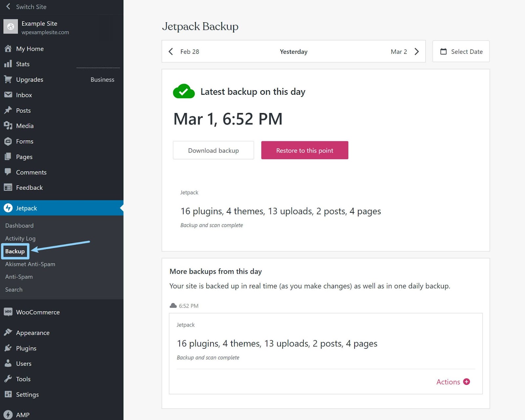
Task: Click the Pages icon in sidebar
Action: (8, 156)
